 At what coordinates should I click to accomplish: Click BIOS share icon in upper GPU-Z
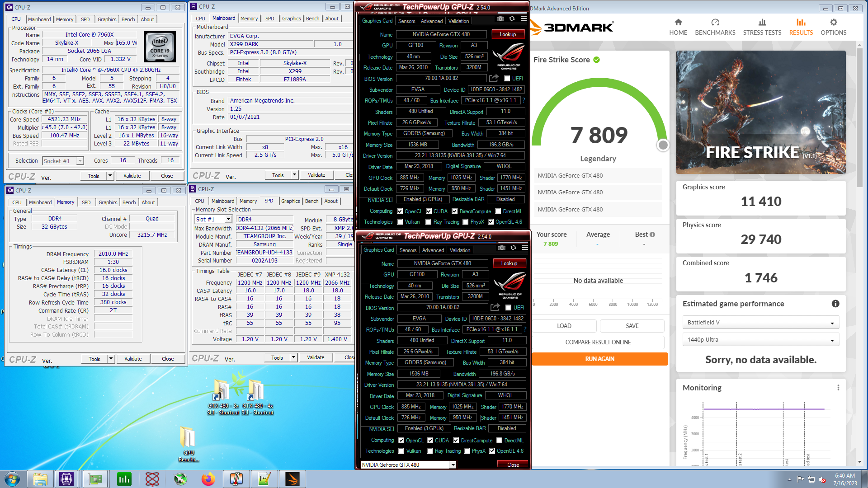494,78
